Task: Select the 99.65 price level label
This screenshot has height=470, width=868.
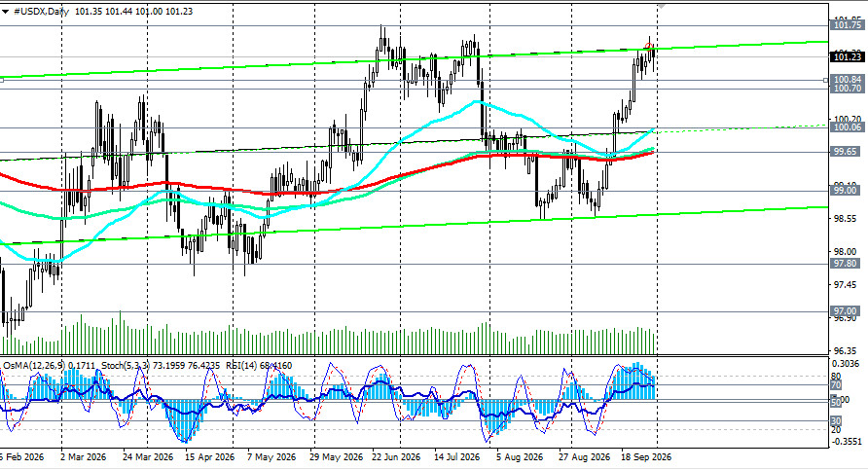Action: pos(845,152)
